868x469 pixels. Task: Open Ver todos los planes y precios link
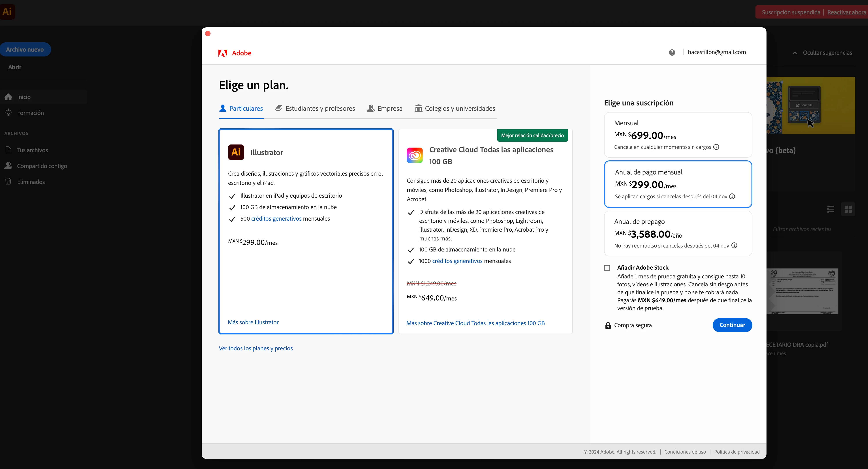pyautogui.click(x=256, y=348)
